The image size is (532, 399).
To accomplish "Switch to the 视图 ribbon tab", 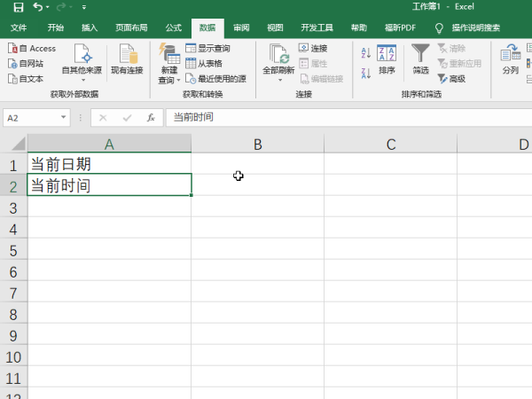I will (275, 27).
